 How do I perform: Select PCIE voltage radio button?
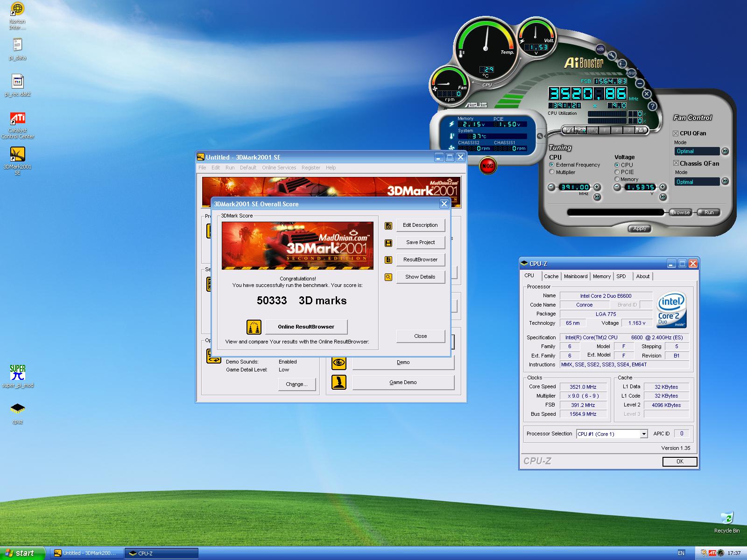point(617,172)
